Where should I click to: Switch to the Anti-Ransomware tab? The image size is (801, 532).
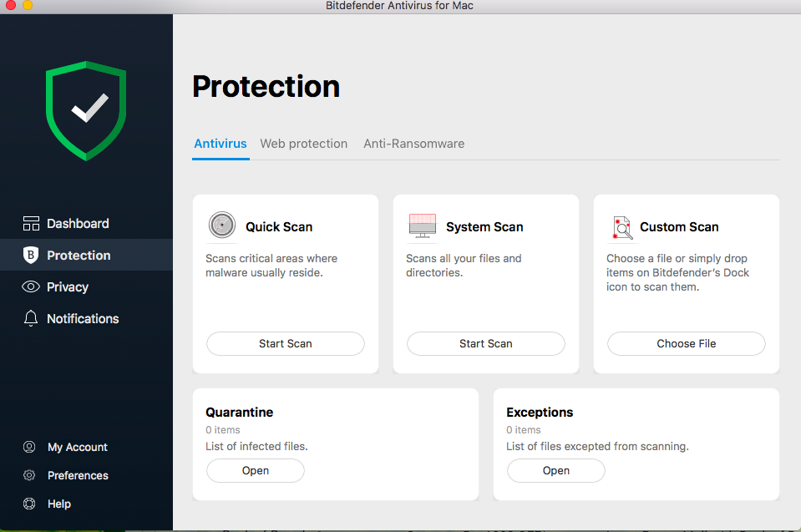click(x=413, y=144)
